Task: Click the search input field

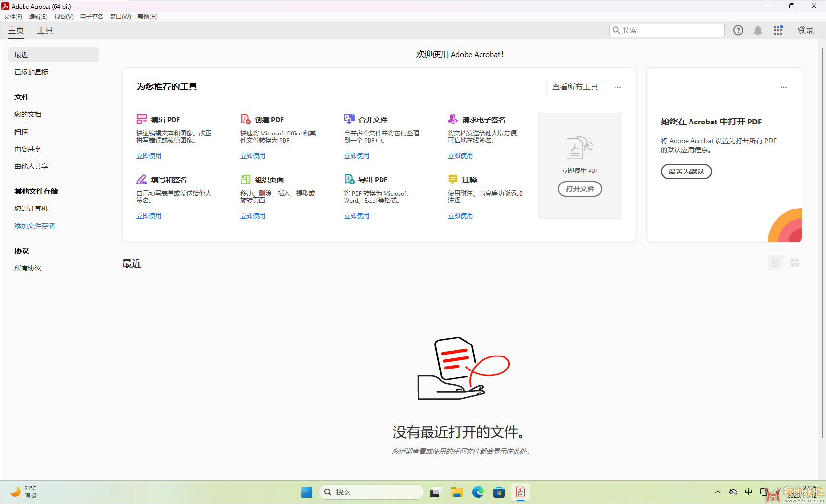Action: tap(667, 30)
